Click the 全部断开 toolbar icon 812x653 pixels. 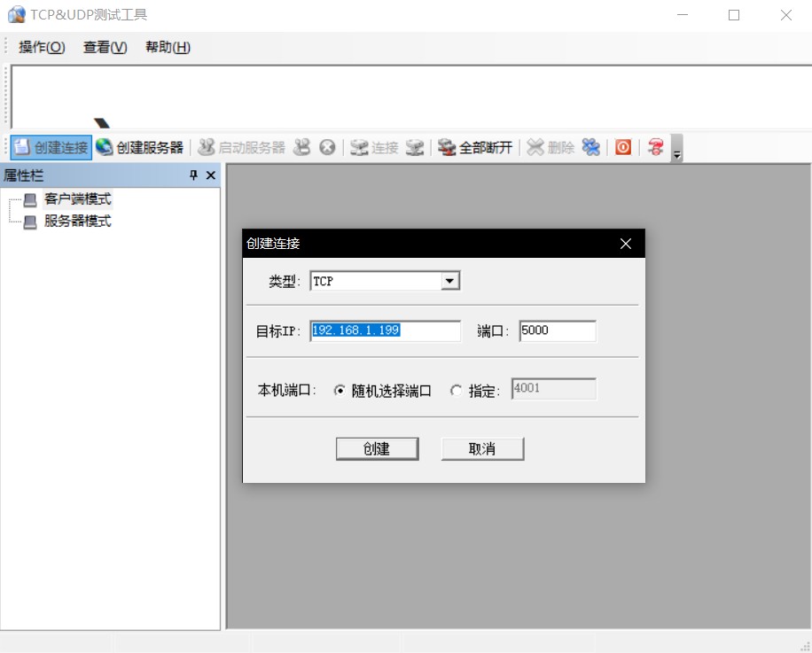(447, 147)
